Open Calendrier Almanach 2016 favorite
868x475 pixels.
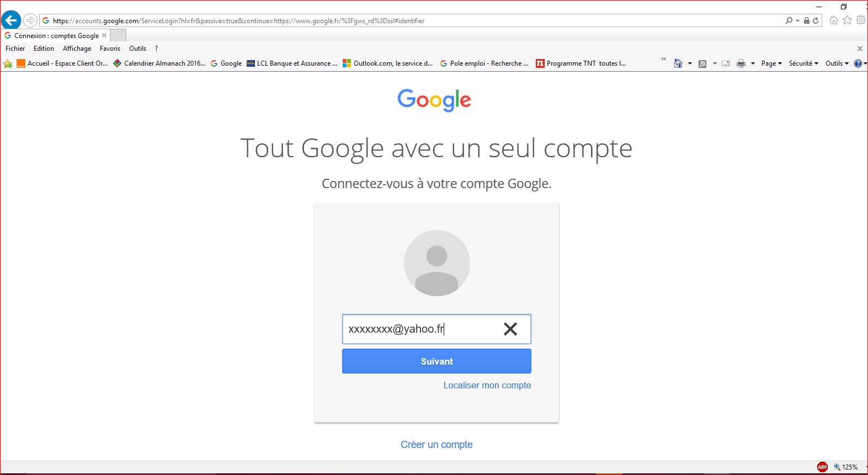tap(159, 63)
